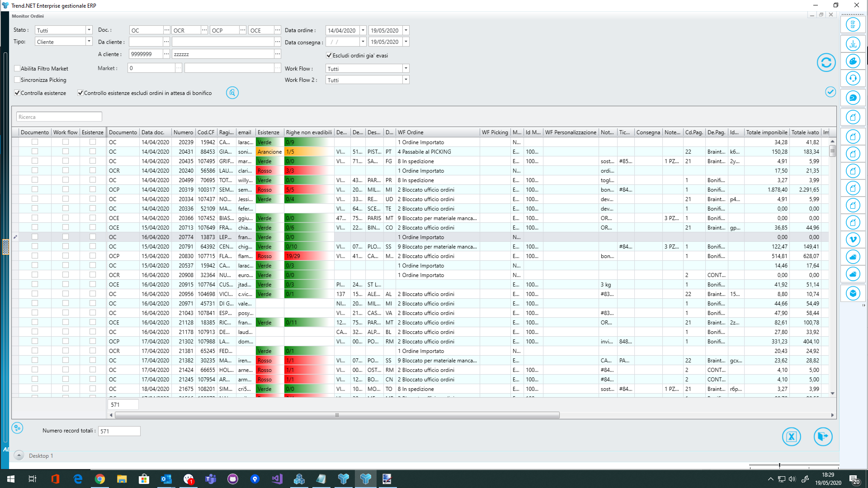Sort by Righe non evadibili header

(x=309, y=132)
